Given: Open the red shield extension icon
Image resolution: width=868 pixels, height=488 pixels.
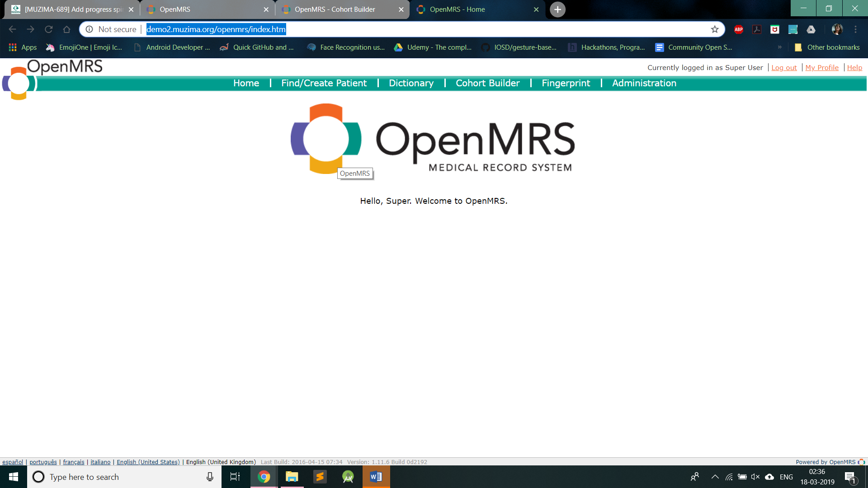Looking at the screenshot, I should 775,29.
